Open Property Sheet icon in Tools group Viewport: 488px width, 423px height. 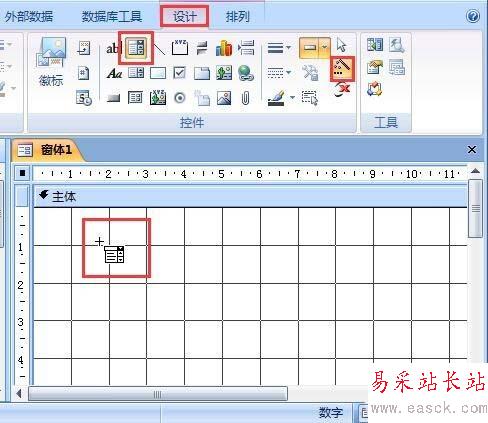click(375, 67)
